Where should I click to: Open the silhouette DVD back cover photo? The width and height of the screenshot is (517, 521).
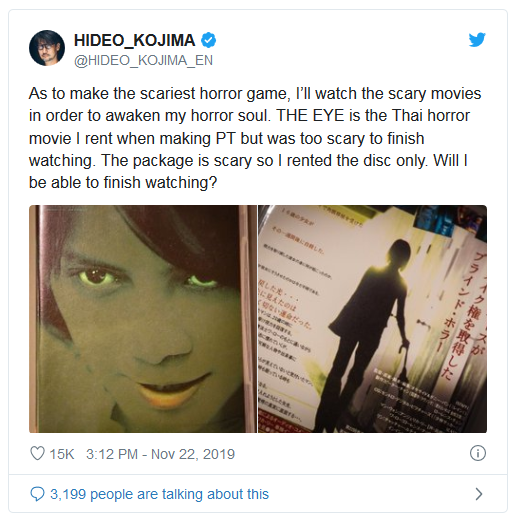373,319
